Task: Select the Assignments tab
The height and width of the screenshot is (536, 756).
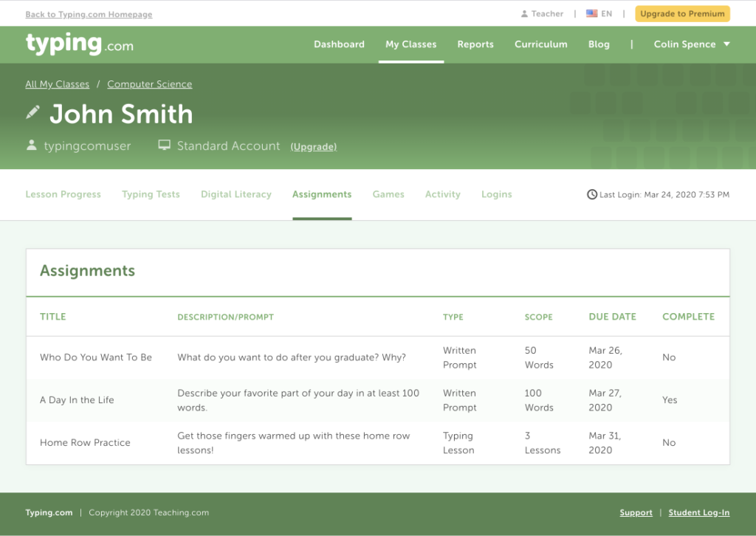Action: click(322, 194)
